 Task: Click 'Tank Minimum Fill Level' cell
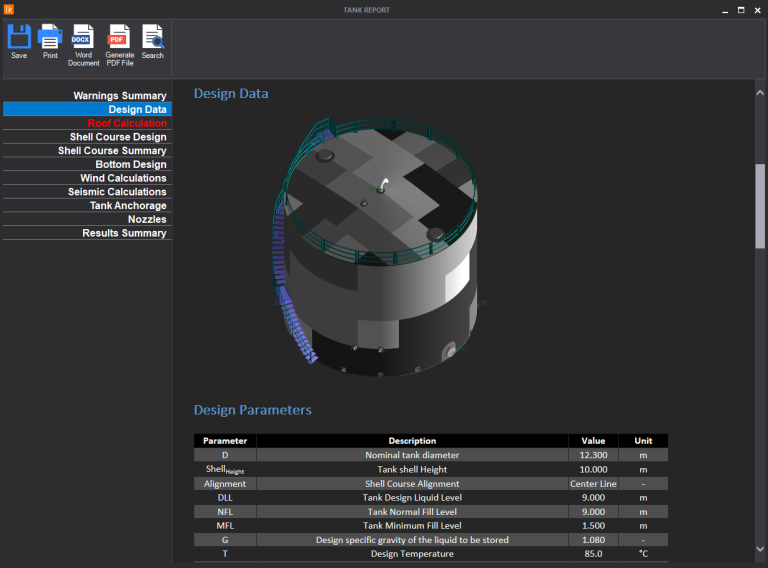412,525
